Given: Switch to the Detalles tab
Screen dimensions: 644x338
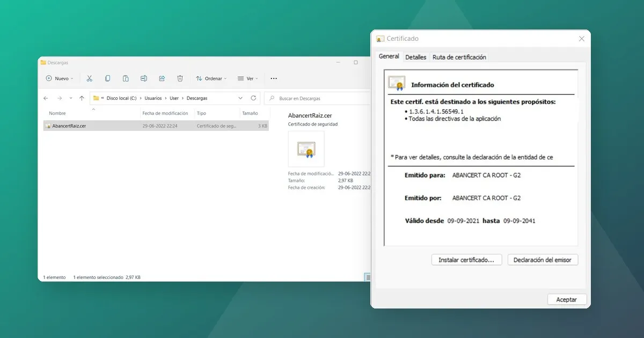Looking at the screenshot, I should tap(416, 57).
